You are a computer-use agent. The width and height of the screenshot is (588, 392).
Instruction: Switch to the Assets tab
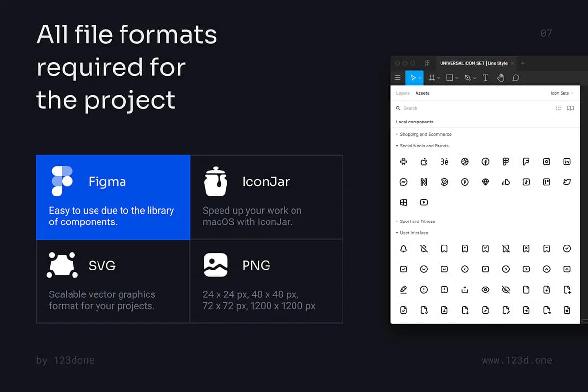[x=422, y=93]
